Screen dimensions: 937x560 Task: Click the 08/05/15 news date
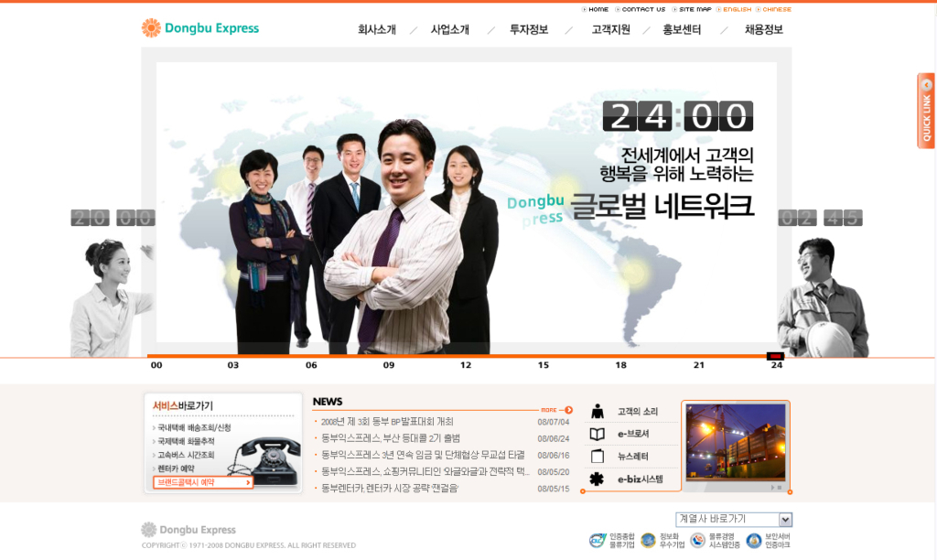(554, 489)
